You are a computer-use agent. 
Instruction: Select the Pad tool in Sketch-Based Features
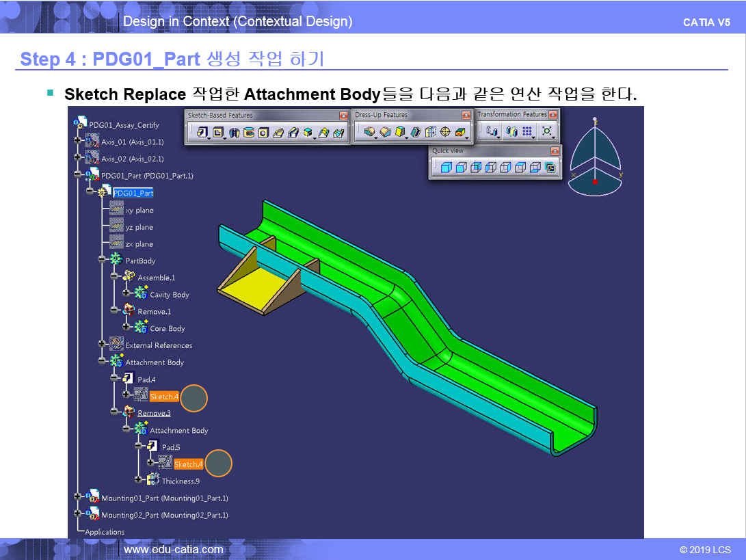(202, 133)
